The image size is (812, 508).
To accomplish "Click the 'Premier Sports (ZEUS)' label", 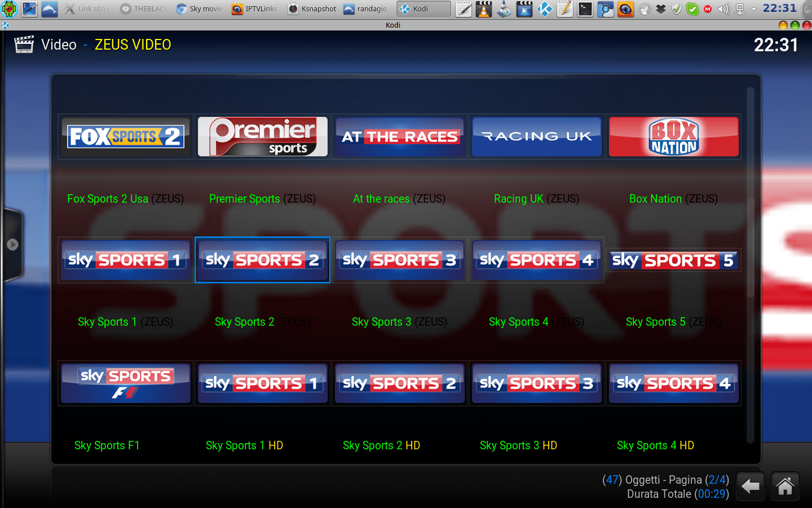I will tap(262, 199).
